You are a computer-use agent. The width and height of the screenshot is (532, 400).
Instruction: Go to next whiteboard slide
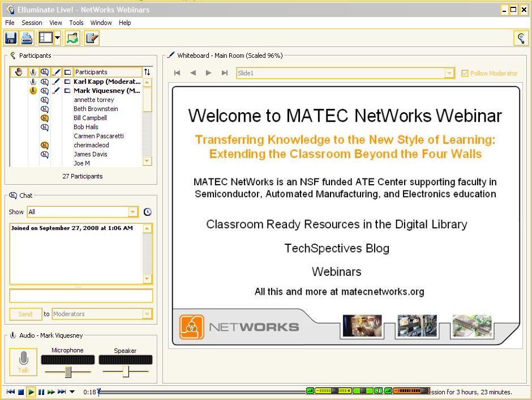(209, 73)
